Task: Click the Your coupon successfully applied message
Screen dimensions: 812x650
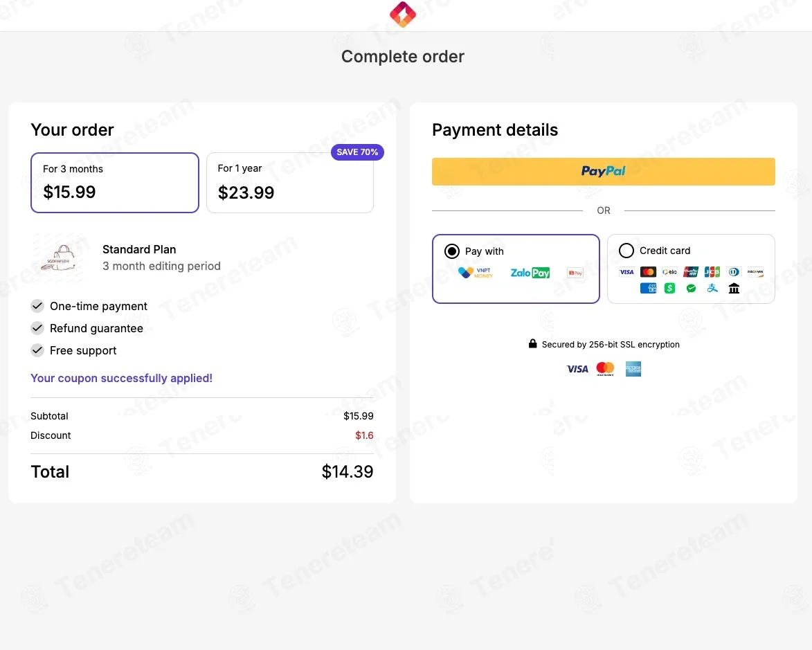Action: (122, 378)
